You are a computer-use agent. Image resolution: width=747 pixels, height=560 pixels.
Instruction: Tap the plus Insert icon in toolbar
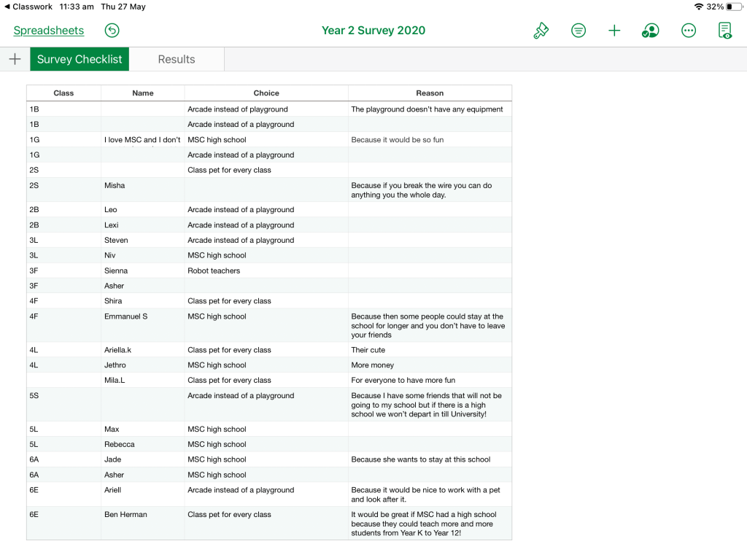tap(614, 31)
